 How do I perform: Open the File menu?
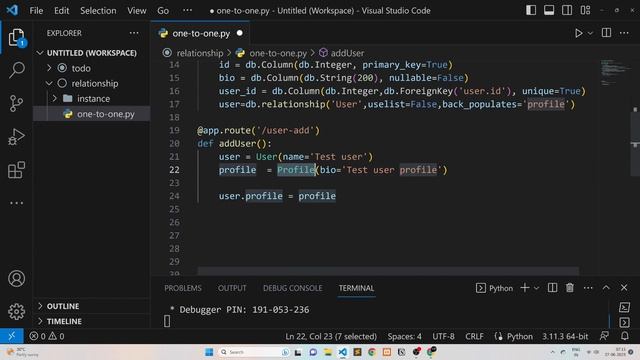click(36, 11)
